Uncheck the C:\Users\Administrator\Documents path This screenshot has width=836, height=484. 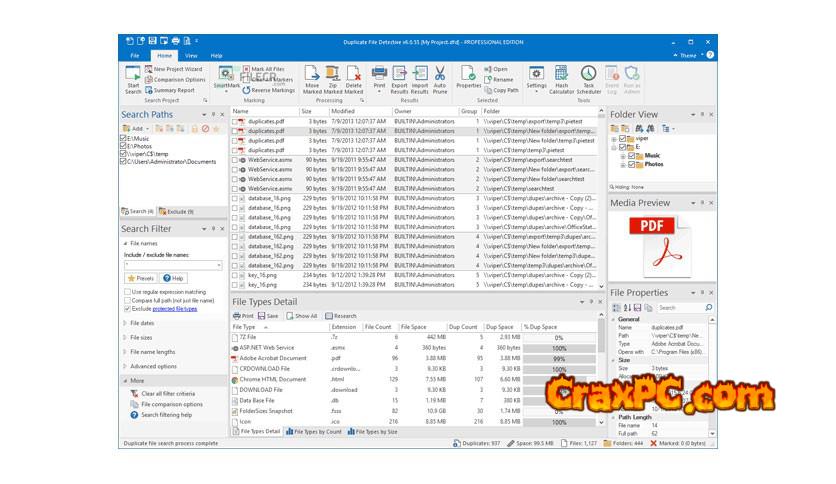pos(124,162)
